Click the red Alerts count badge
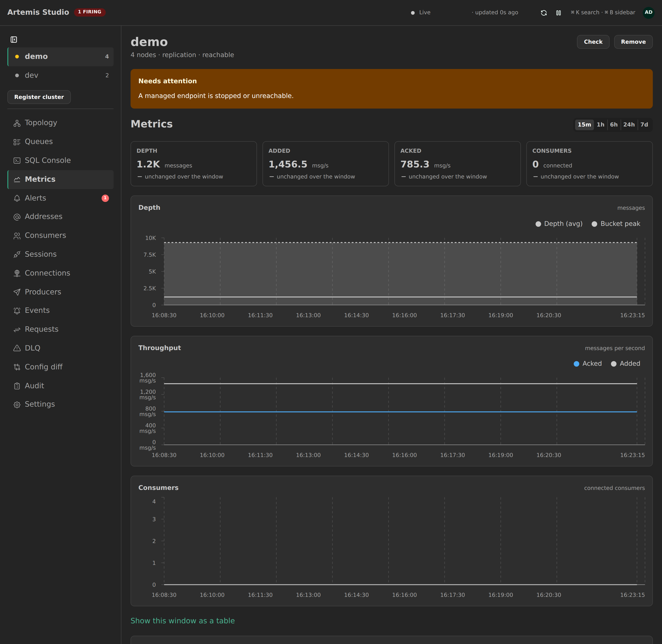Image resolution: width=662 pixels, height=644 pixels. tap(105, 198)
